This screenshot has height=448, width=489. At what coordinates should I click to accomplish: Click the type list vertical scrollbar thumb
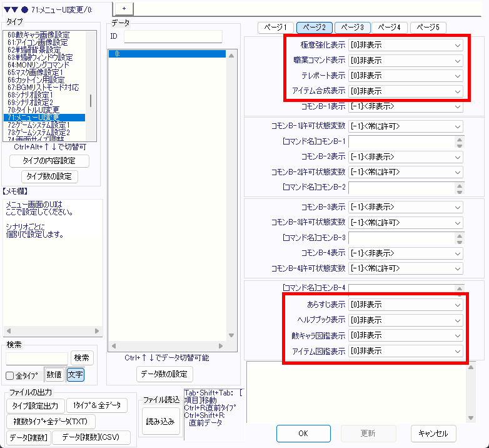91,100
